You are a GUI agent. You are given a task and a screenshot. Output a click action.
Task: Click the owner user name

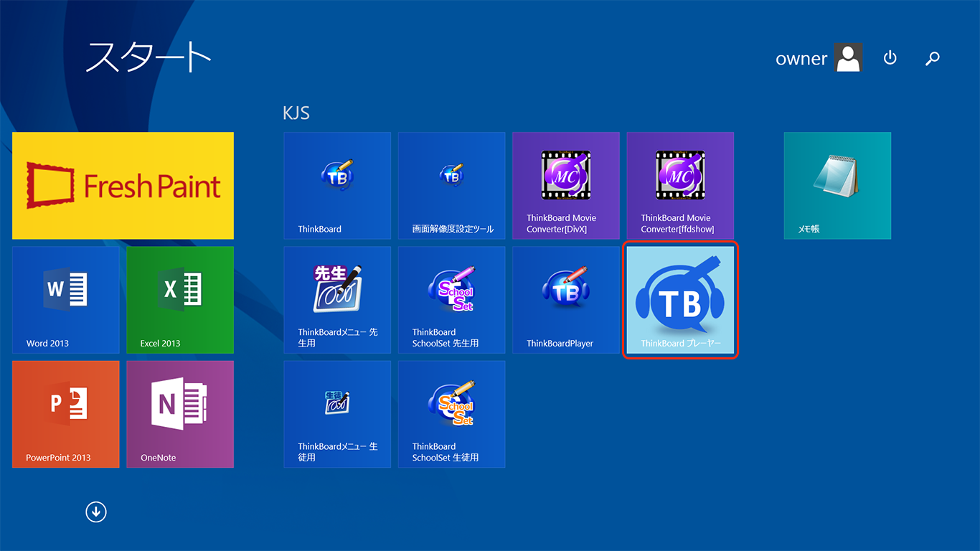[801, 59]
